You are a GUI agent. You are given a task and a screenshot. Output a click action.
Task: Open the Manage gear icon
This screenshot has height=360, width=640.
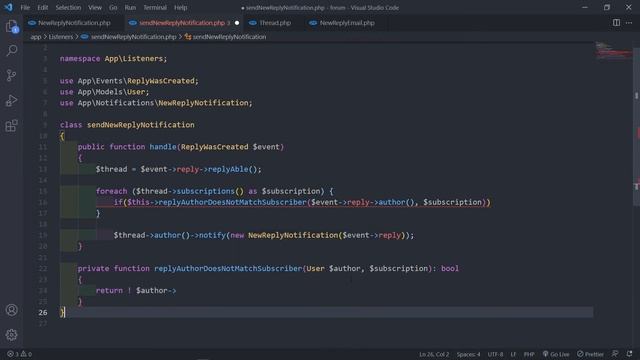tap(11, 335)
